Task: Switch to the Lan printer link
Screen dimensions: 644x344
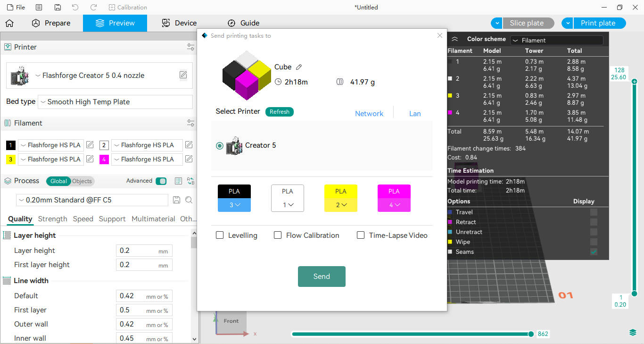Action: point(415,114)
